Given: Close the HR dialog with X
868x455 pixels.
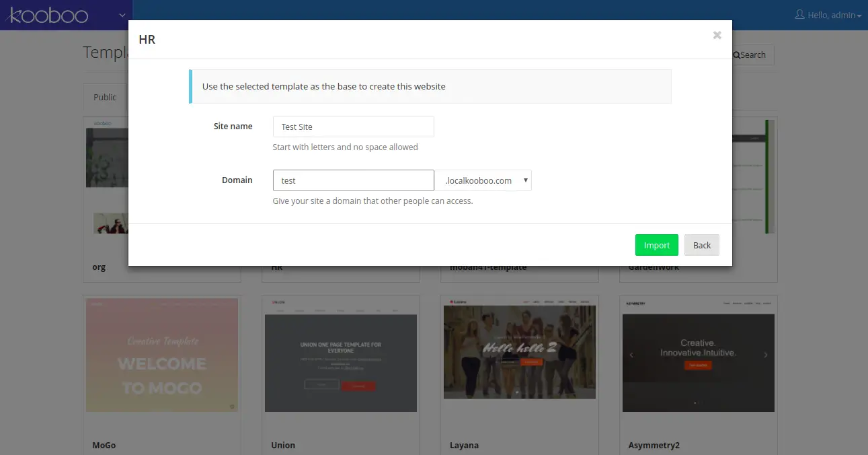Looking at the screenshot, I should pyautogui.click(x=717, y=35).
